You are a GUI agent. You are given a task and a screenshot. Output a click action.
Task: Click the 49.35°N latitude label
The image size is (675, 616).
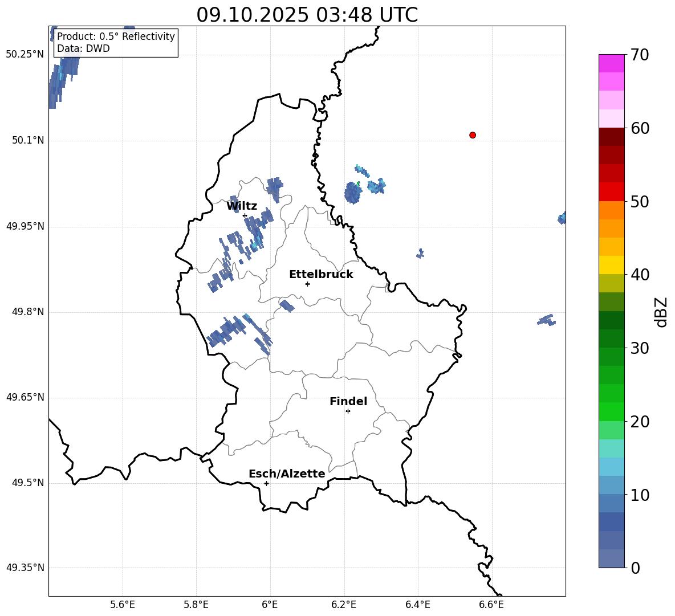(x=25, y=568)
